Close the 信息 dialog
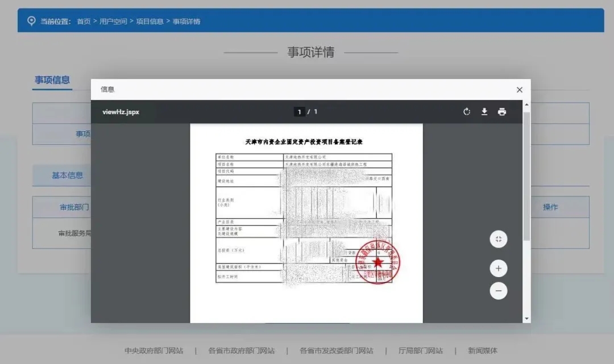The width and height of the screenshot is (614, 364). tap(519, 90)
